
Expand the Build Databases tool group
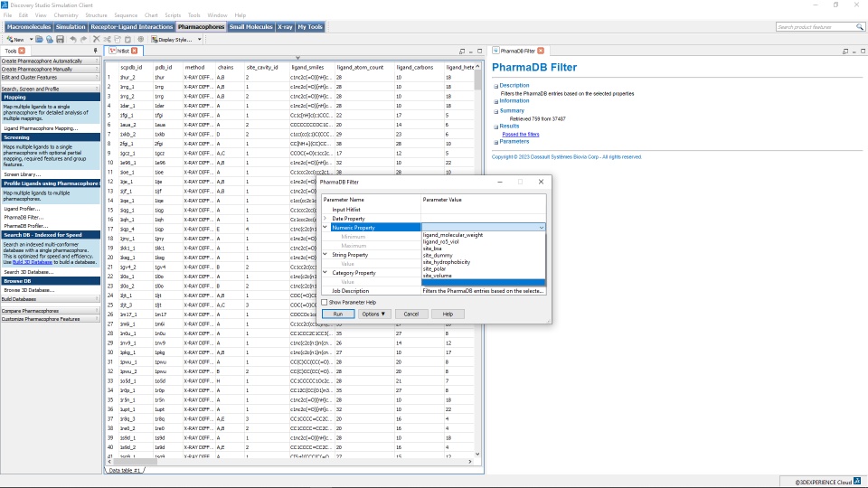pos(50,299)
